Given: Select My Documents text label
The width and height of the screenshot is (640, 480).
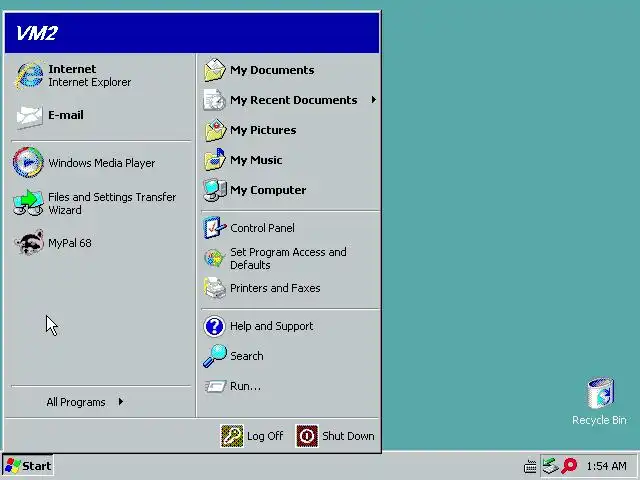Looking at the screenshot, I should (x=272, y=70).
